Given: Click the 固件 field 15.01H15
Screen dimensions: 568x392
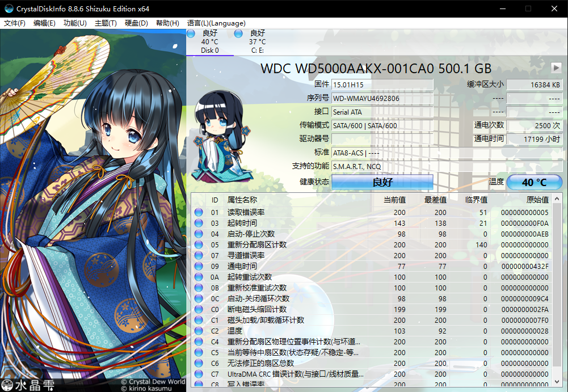Looking at the screenshot, I should pyautogui.click(x=382, y=85).
